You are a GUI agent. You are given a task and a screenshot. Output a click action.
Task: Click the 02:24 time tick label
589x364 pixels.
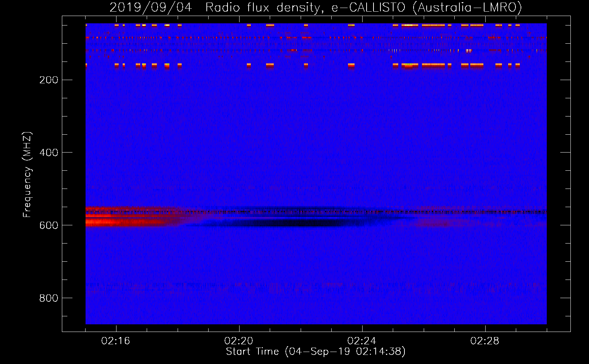(x=362, y=341)
